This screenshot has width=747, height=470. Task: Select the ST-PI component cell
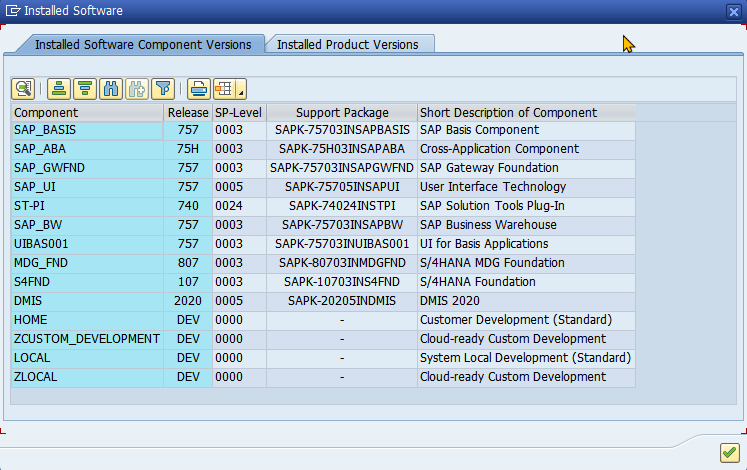point(87,207)
